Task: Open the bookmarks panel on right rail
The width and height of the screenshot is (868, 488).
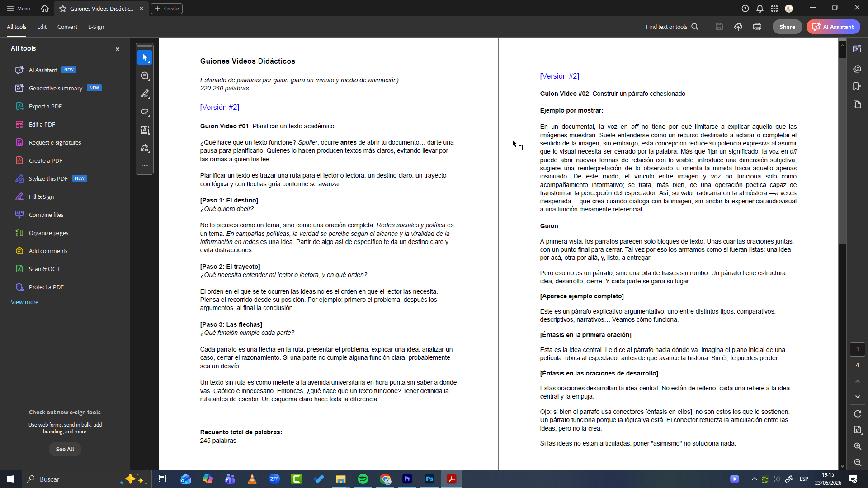Action: [x=857, y=86]
